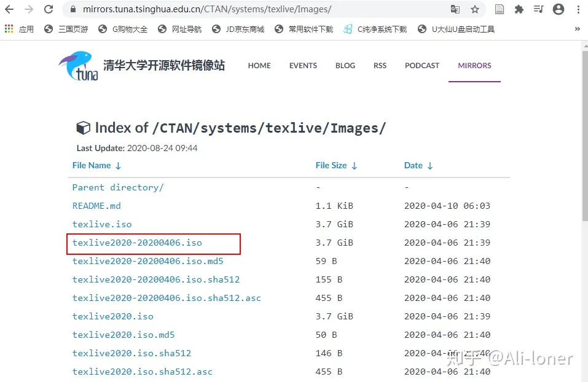Click the tuna fish logo
Viewport: 588px width, 382px height.
point(78,66)
